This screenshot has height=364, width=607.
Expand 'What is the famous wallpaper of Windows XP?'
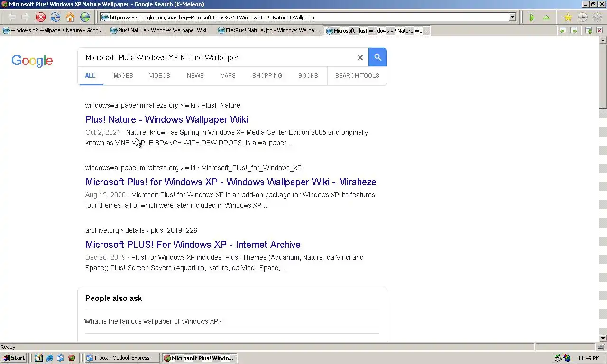[x=232, y=321]
